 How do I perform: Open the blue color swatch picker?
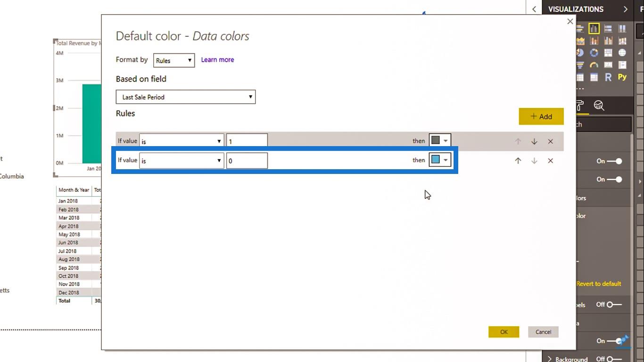point(440,160)
